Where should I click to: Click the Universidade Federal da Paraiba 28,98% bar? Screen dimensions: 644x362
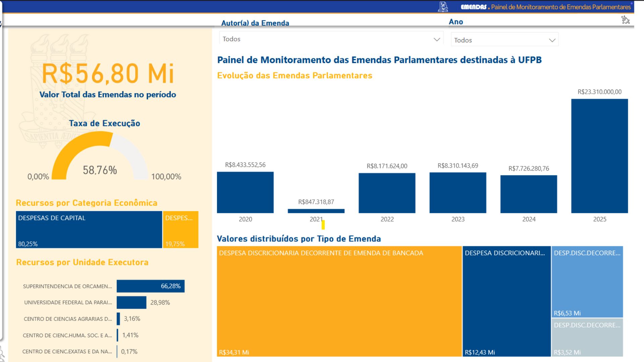pyautogui.click(x=131, y=302)
